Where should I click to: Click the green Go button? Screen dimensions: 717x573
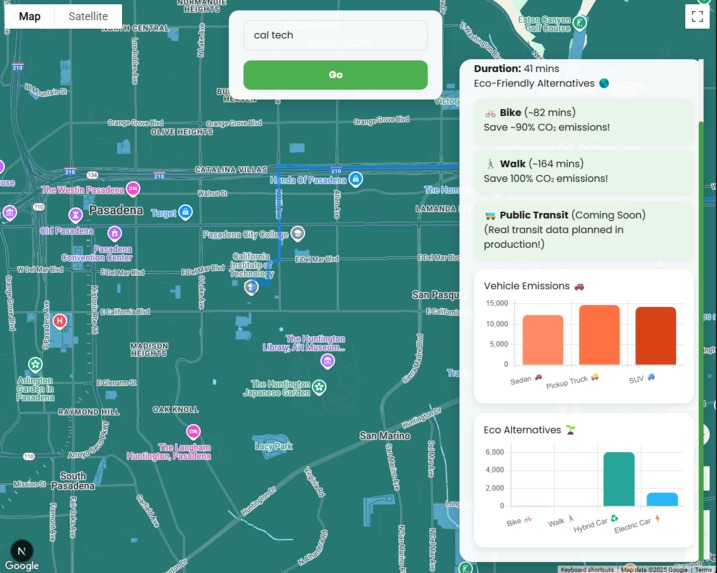[x=335, y=75]
